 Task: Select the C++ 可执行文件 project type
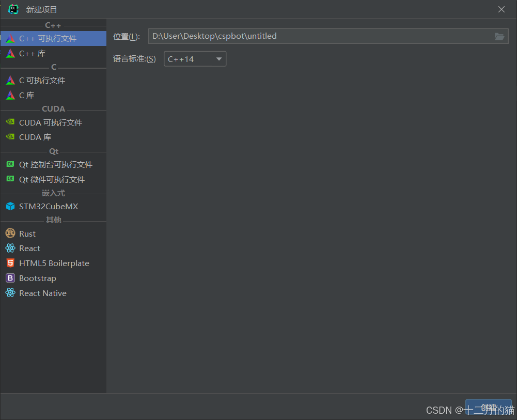53,39
